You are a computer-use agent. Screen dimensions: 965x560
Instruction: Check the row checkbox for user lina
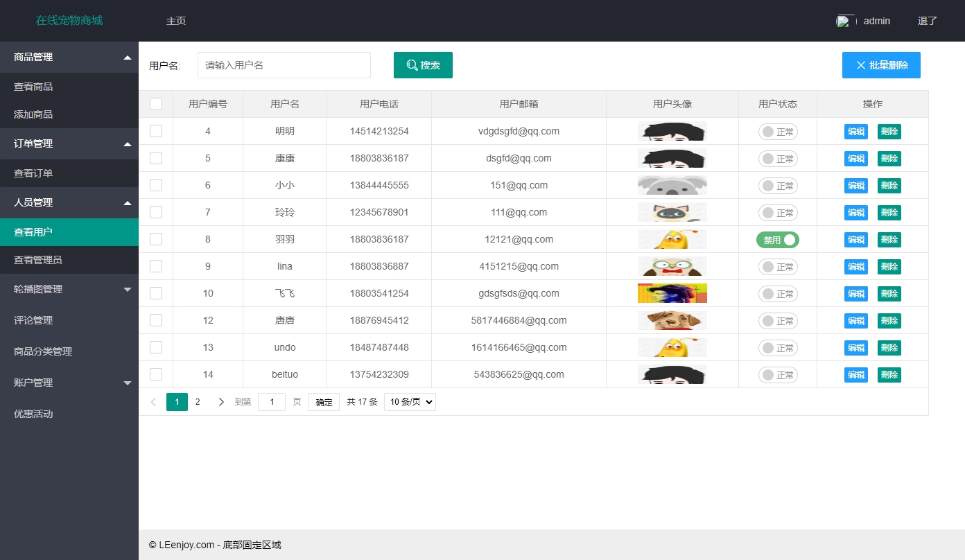[156, 266]
